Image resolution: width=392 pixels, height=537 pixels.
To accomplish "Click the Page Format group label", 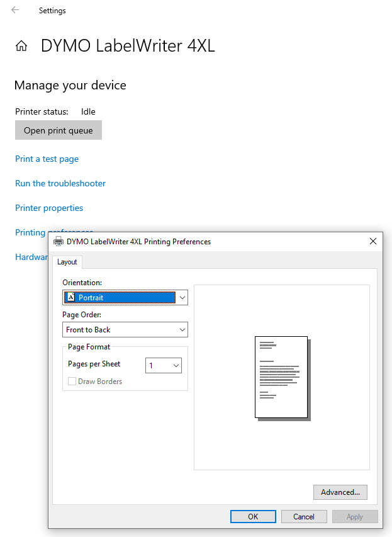I will point(89,347).
